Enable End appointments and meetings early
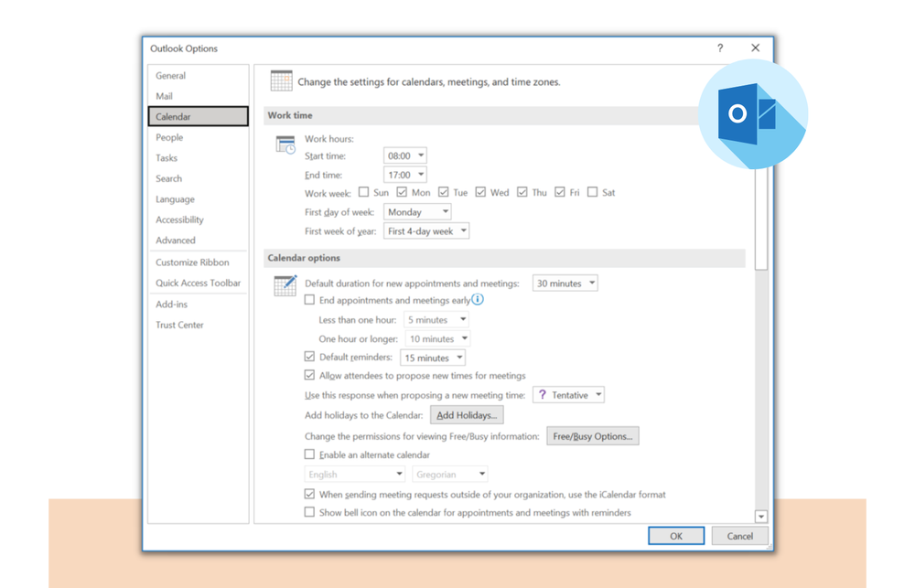 tap(309, 300)
